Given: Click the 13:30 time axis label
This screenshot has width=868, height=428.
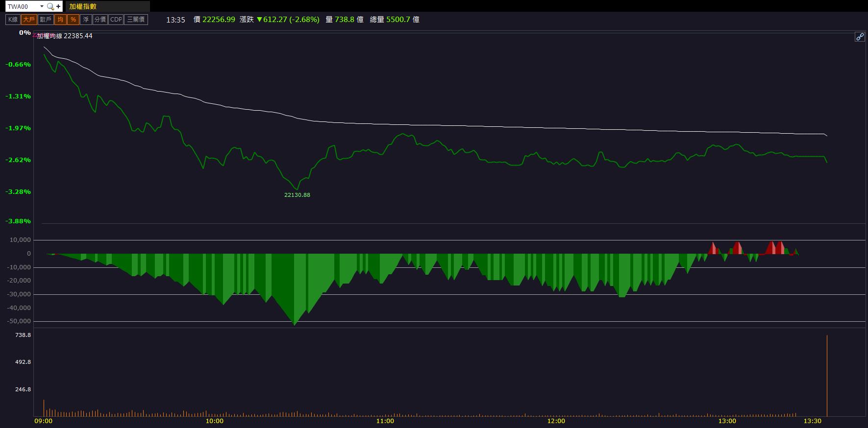Looking at the screenshot, I should point(813,421).
